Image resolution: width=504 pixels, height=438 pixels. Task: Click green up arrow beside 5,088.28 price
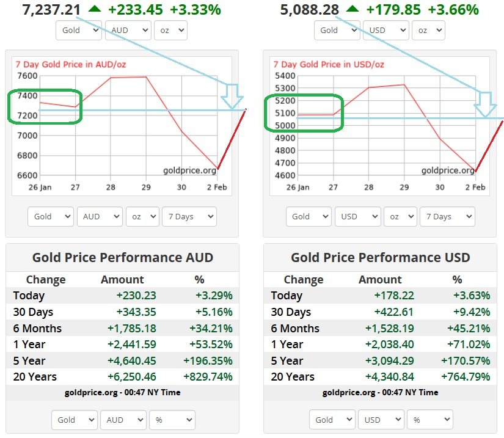(352, 9)
